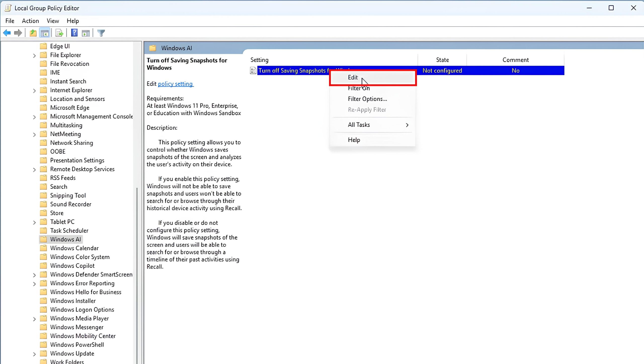Click the gray Forward arrow toolbar icon
Screen dimensions: 644x364
(x=18, y=33)
